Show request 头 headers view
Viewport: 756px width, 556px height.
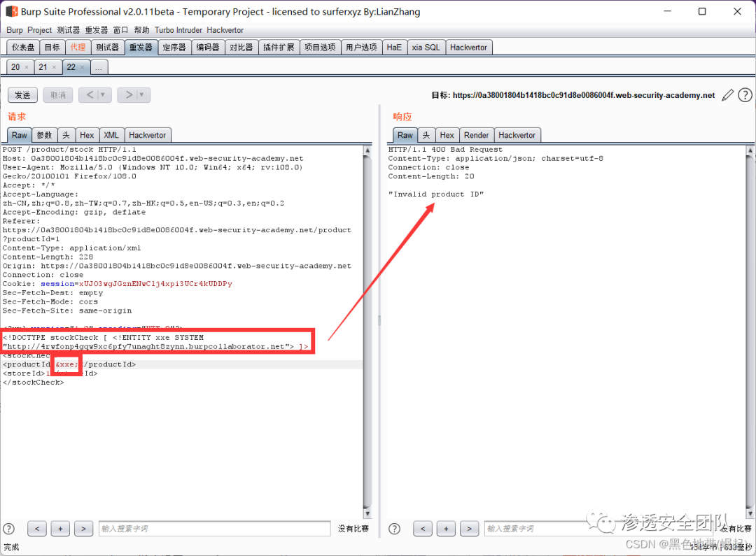pyautogui.click(x=66, y=135)
